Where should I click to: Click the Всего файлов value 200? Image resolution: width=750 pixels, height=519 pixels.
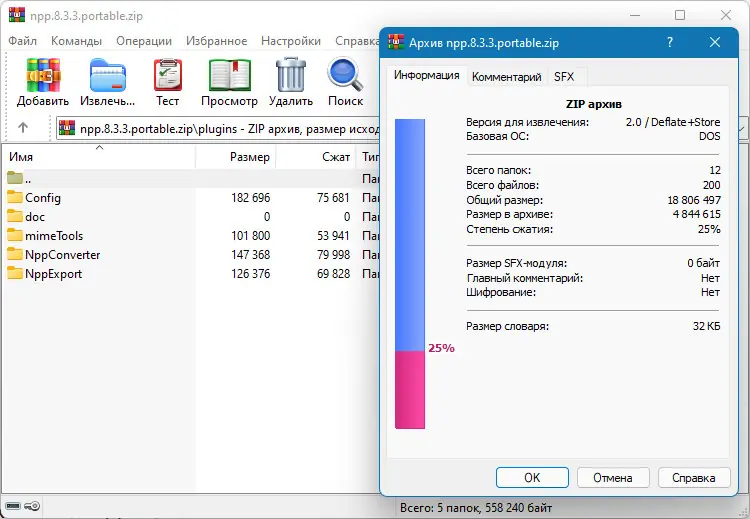(x=712, y=185)
